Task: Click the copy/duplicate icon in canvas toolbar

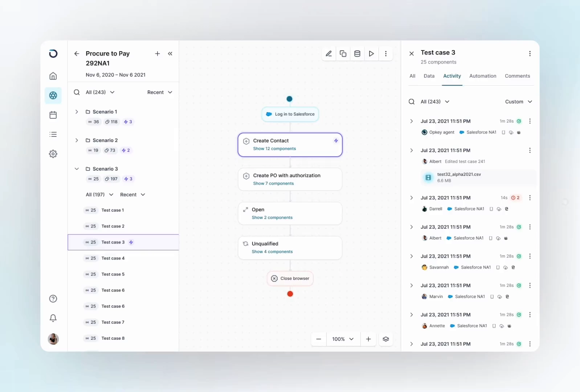Action: tap(343, 54)
